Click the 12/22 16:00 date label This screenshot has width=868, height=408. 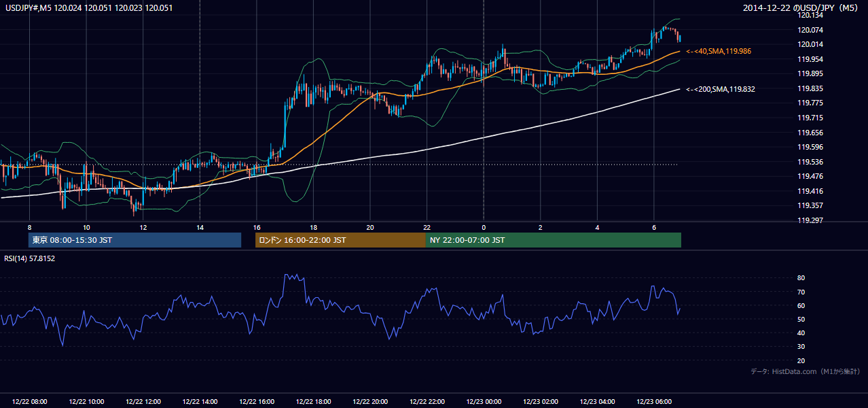(x=257, y=402)
